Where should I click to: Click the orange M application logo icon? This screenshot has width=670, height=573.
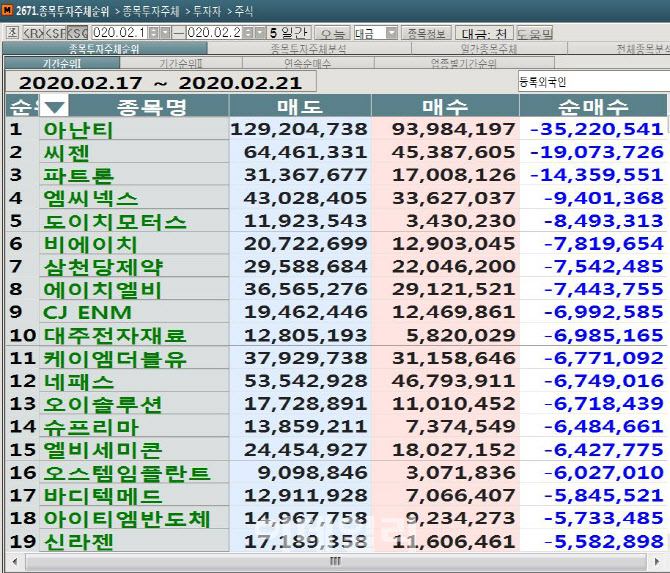pyautogui.click(x=7, y=10)
